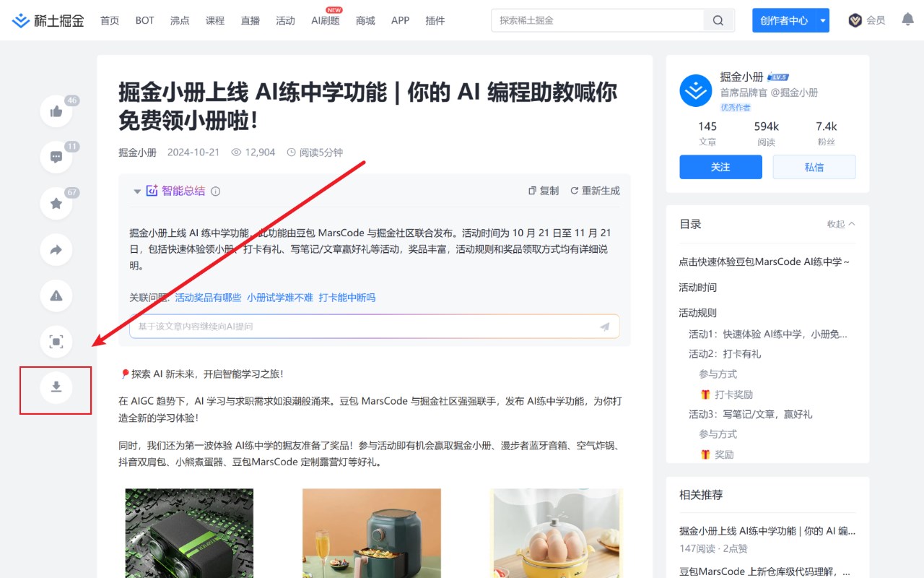Report article with warning triangle icon

tap(56, 296)
